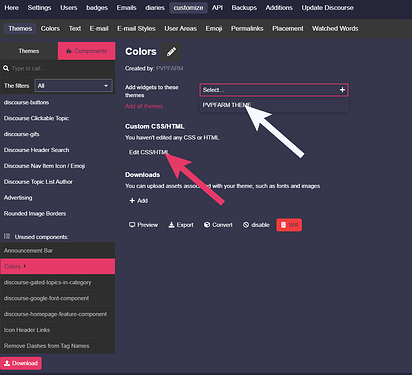Click the Export button
The width and height of the screenshot is (412, 375).
point(181,225)
